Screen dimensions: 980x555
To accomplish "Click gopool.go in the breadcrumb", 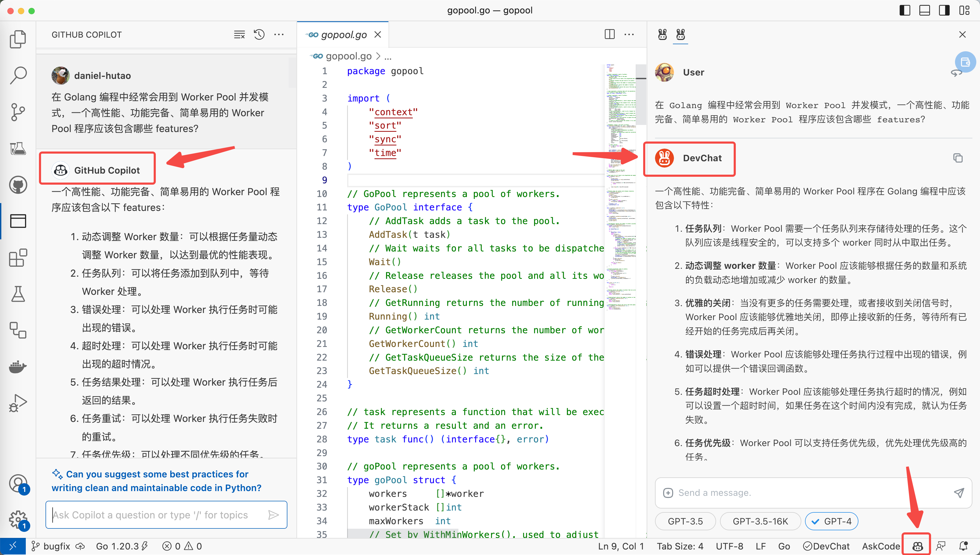I will click(x=348, y=56).
